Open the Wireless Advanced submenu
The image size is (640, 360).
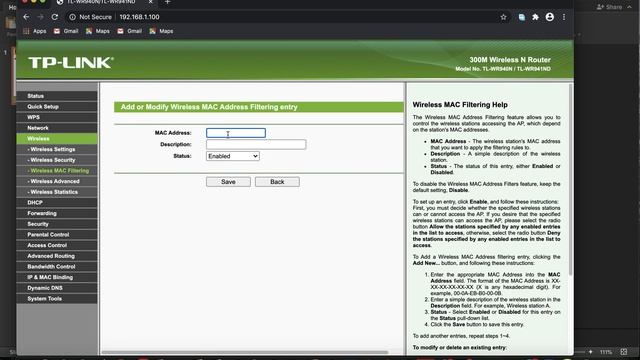coord(57,181)
